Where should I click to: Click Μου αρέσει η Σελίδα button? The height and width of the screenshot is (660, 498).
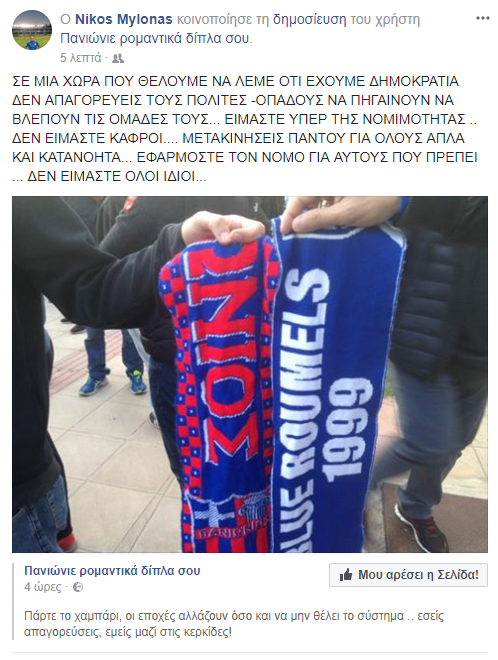point(408,575)
